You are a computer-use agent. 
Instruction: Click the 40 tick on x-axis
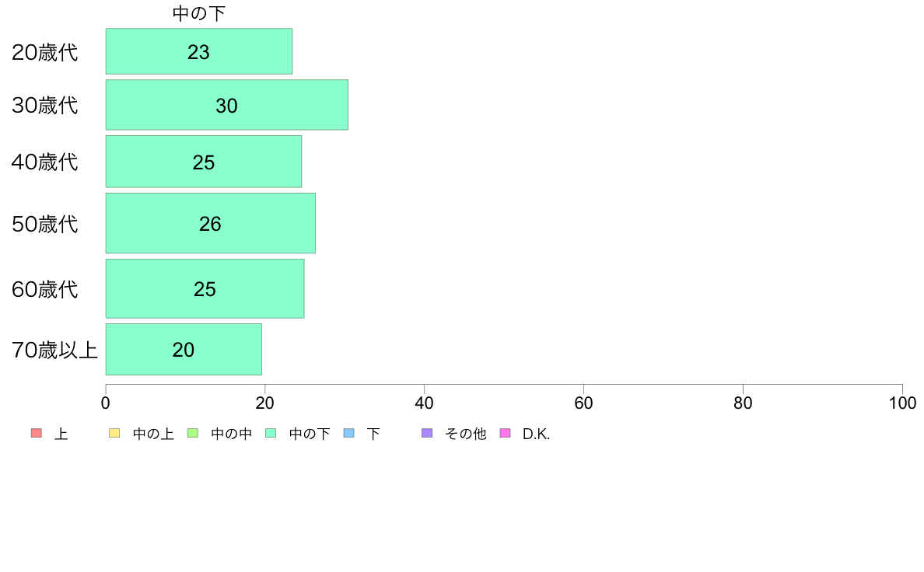click(x=425, y=403)
